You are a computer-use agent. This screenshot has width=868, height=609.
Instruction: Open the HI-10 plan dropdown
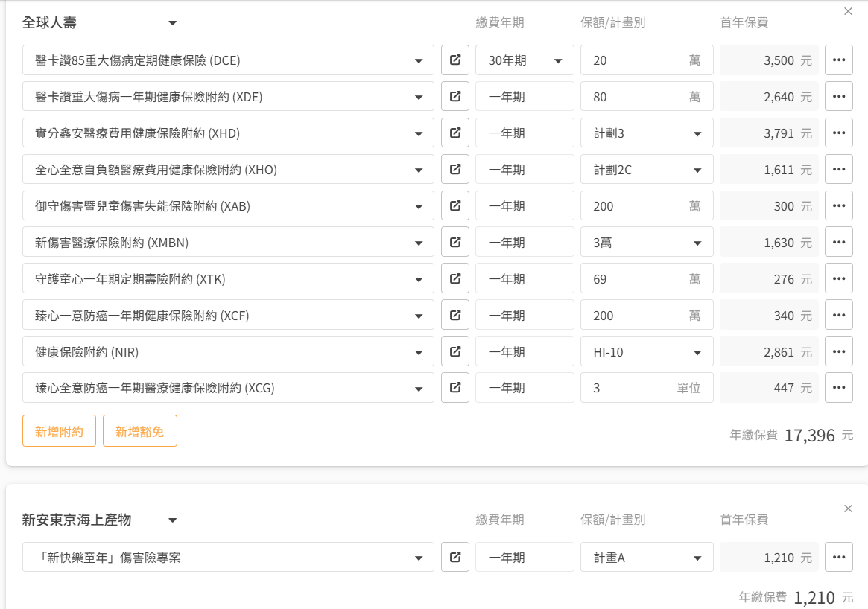(647, 352)
